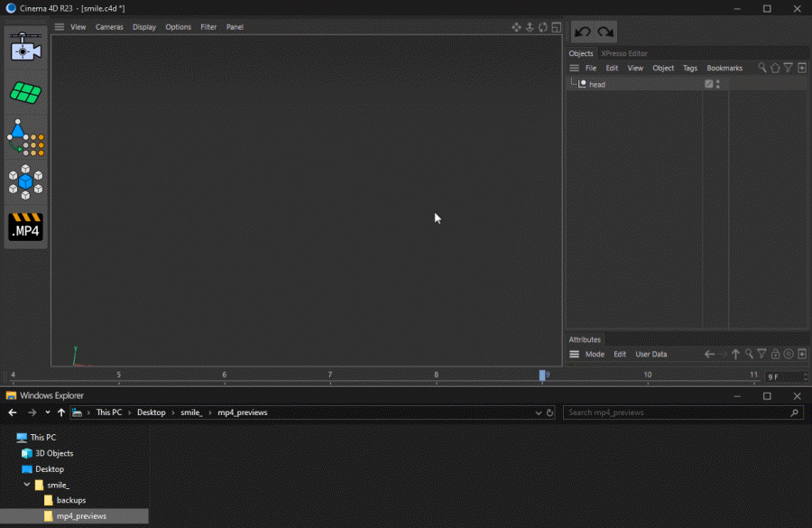Open the address bar history dropdown
The height and width of the screenshot is (528, 812).
pos(538,413)
